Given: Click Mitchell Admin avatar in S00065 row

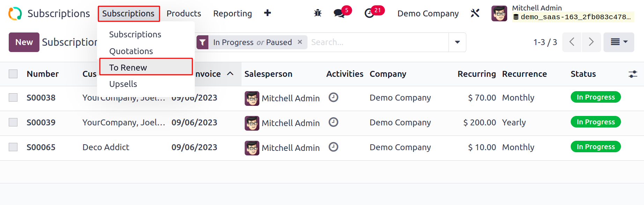Looking at the screenshot, I should click(252, 148).
